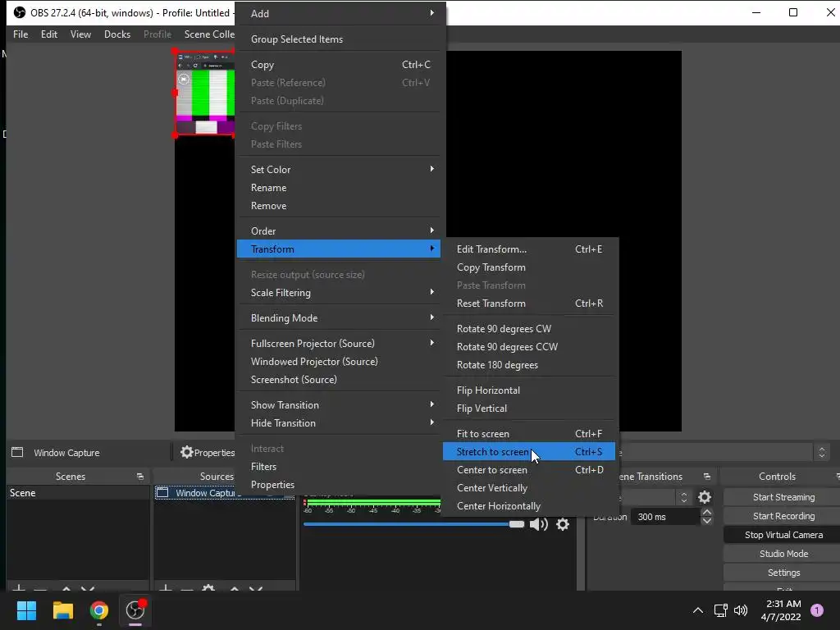The height and width of the screenshot is (630, 840).
Task: Open Settings in Controls
Action: 783,573
